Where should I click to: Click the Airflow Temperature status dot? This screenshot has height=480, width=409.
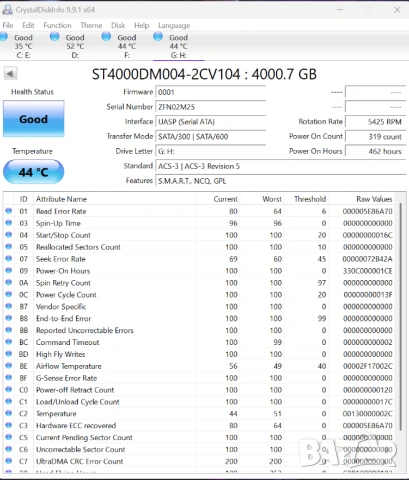pos(9,366)
